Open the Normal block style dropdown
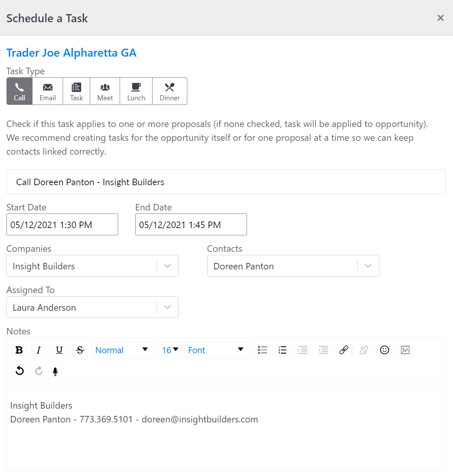The width and height of the screenshot is (453, 476). point(123,350)
